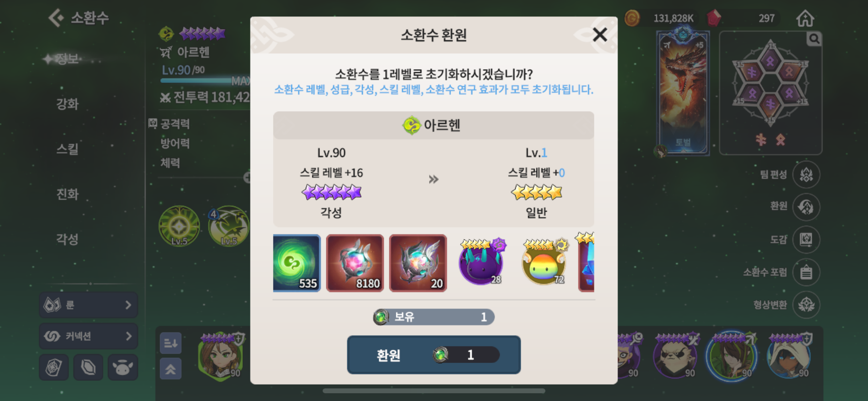Image resolution: width=868 pixels, height=401 pixels.
Task: Expand the 커넥션 connection menu
Action: click(88, 336)
